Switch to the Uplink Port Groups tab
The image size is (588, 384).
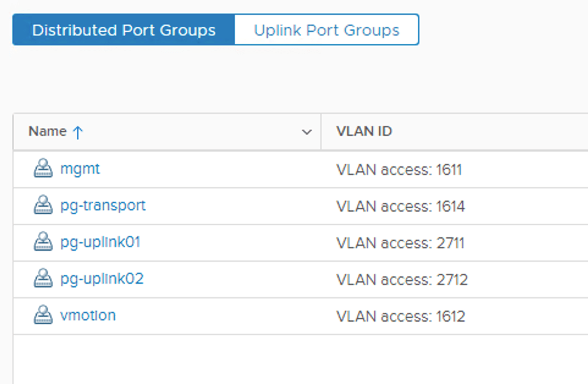click(x=326, y=30)
